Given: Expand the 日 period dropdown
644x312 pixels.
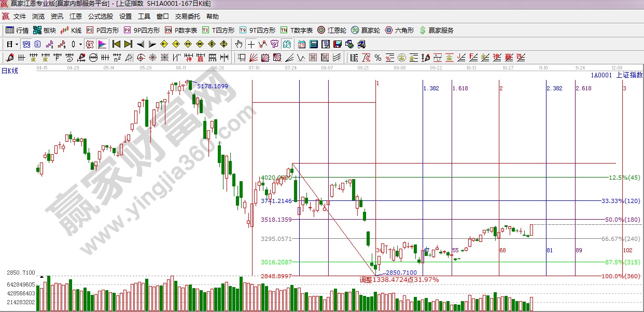Looking at the screenshot, I should 17,44.
